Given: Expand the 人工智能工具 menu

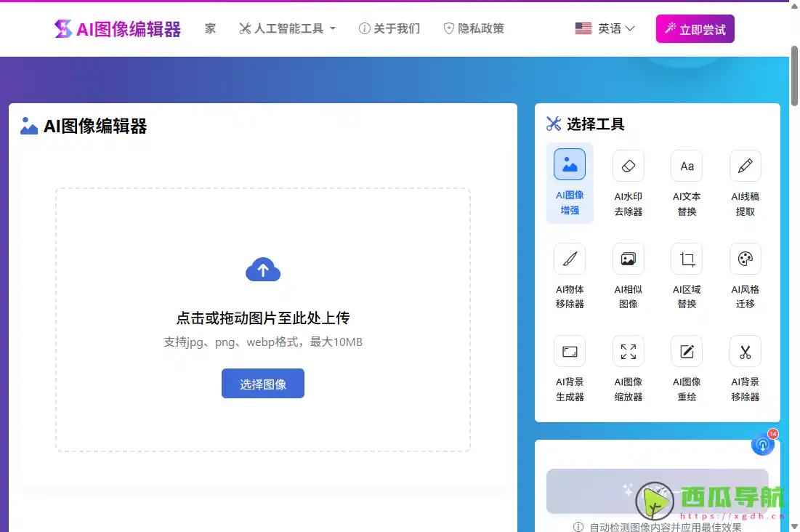Looking at the screenshot, I should tap(287, 28).
